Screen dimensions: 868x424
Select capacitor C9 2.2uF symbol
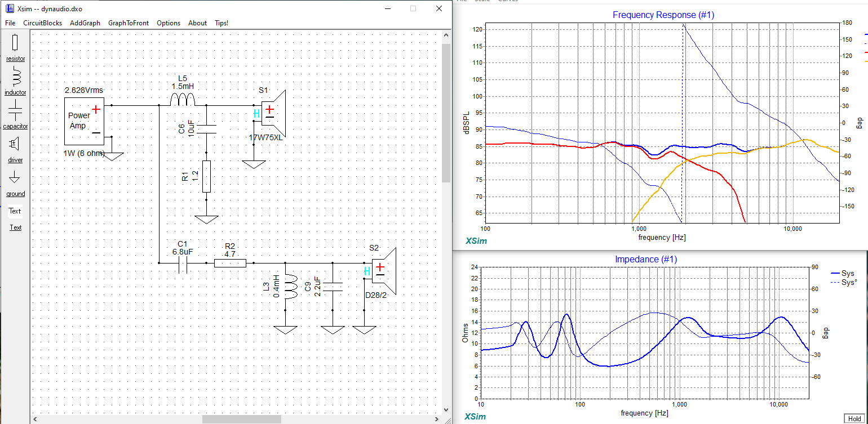[x=332, y=287]
